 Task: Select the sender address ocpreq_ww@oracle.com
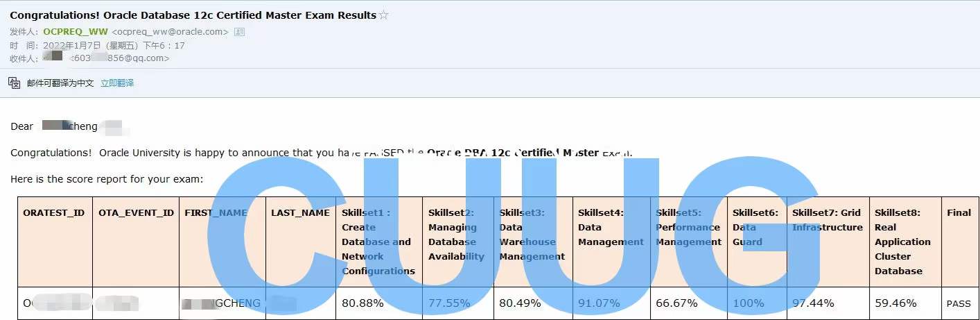pyautogui.click(x=170, y=31)
